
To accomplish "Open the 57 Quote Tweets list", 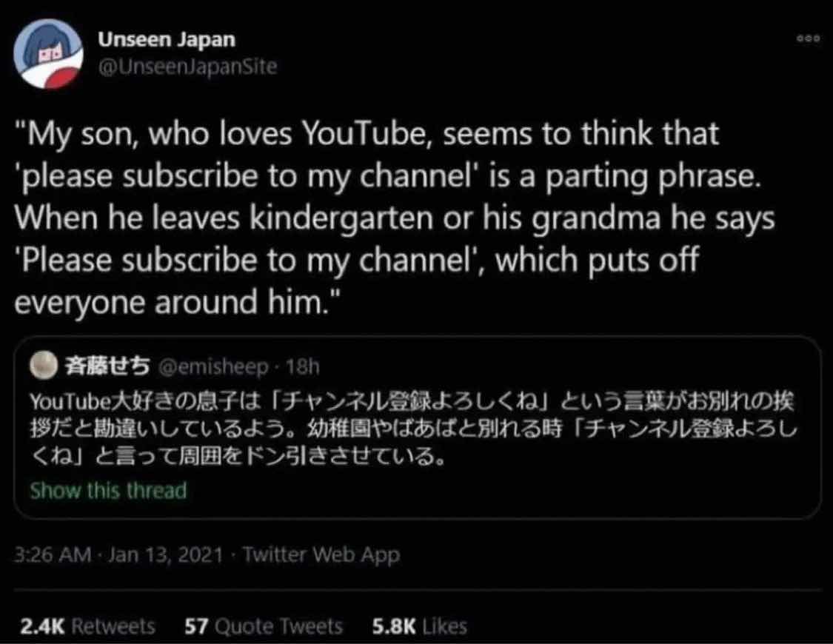I will (x=263, y=626).
